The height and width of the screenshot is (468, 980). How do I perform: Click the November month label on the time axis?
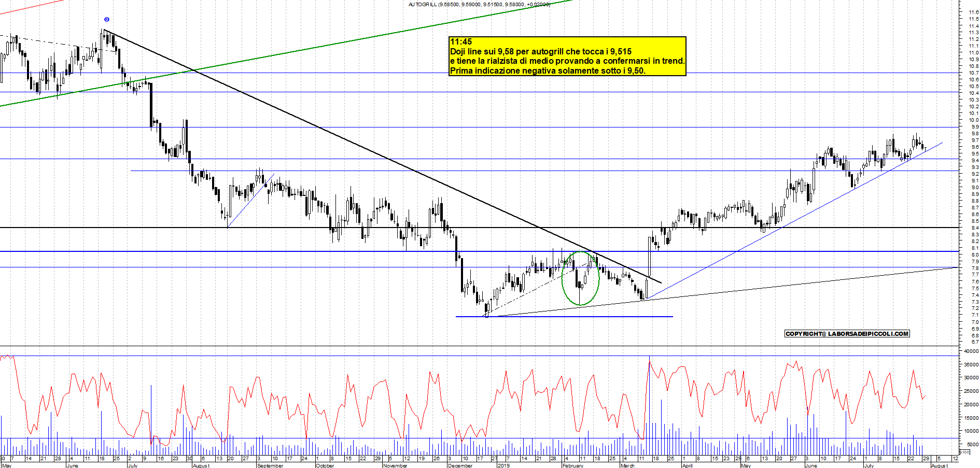[396, 465]
